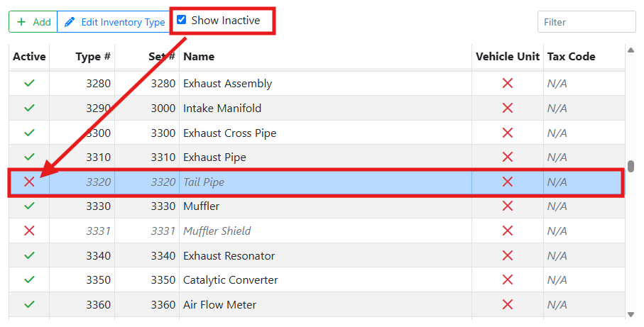Click the Vehicle Unit red X for Catalytic Converter
The image size is (644, 327).
pos(508,280)
